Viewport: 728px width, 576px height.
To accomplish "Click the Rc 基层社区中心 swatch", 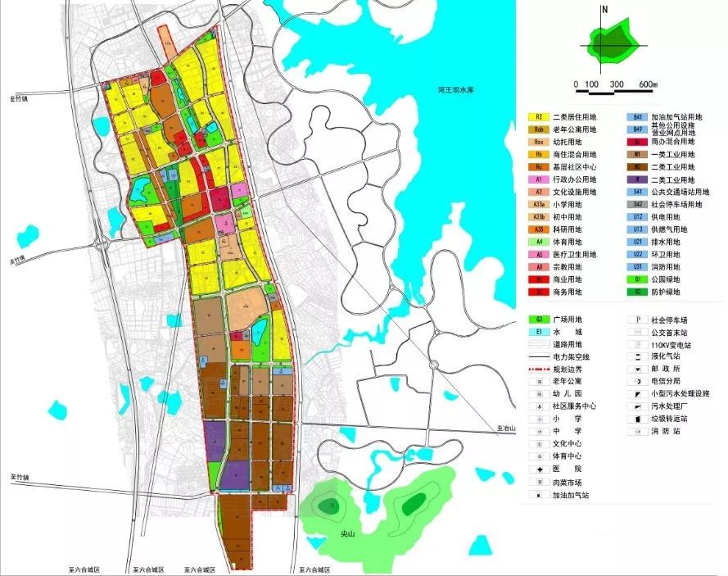I will click(540, 167).
